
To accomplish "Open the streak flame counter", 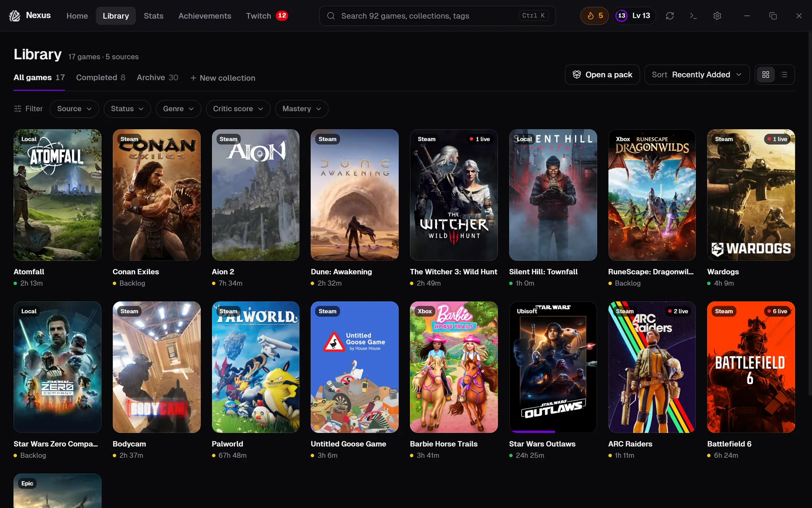I will click(x=594, y=16).
